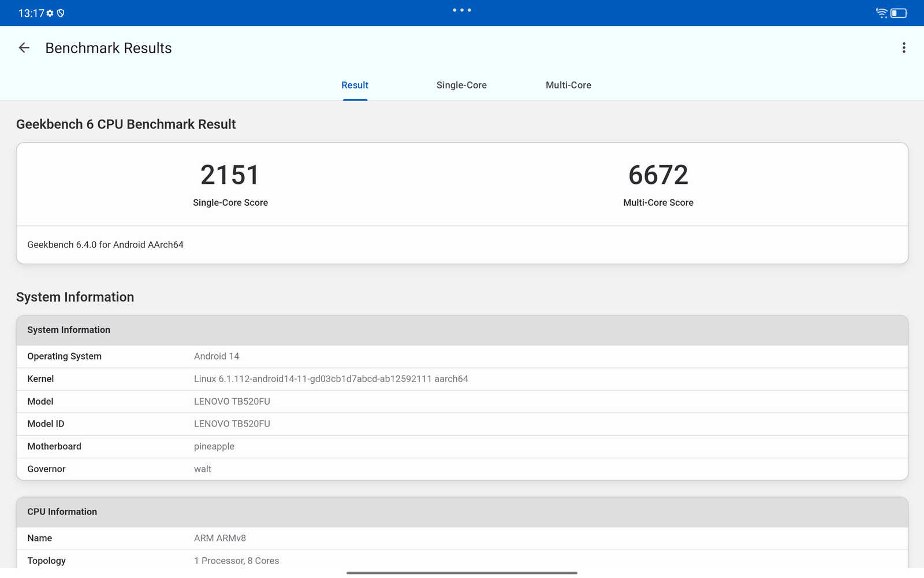This screenshot has width=924, height=578.
Task: Tap the bottom navigation gesture bar
Action: coord(462,573)
